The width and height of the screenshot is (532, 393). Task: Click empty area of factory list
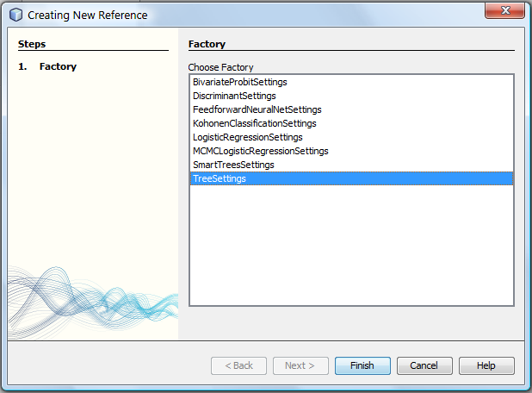pyautogui.click(x=351, y=245)
